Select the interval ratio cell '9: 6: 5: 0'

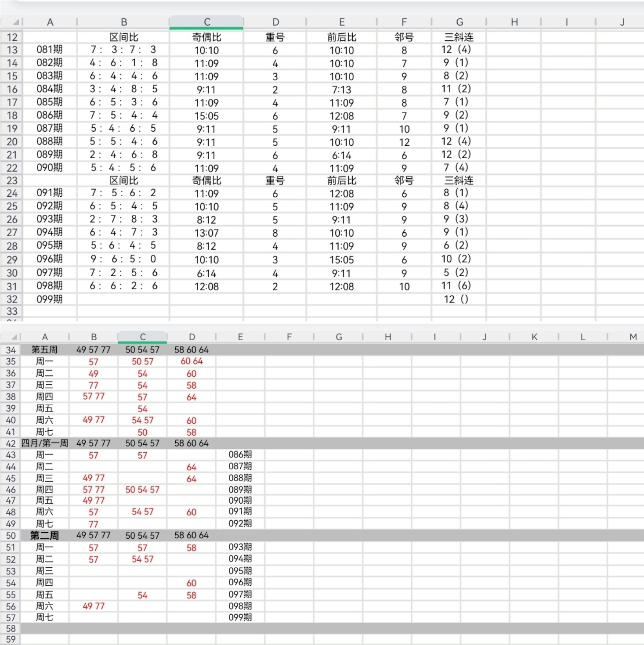point(123,259)
